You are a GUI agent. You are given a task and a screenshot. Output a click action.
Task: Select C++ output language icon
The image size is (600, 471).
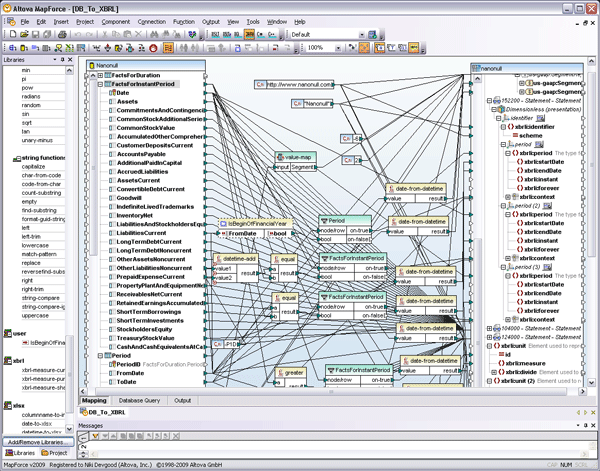[x=272, y=34]
